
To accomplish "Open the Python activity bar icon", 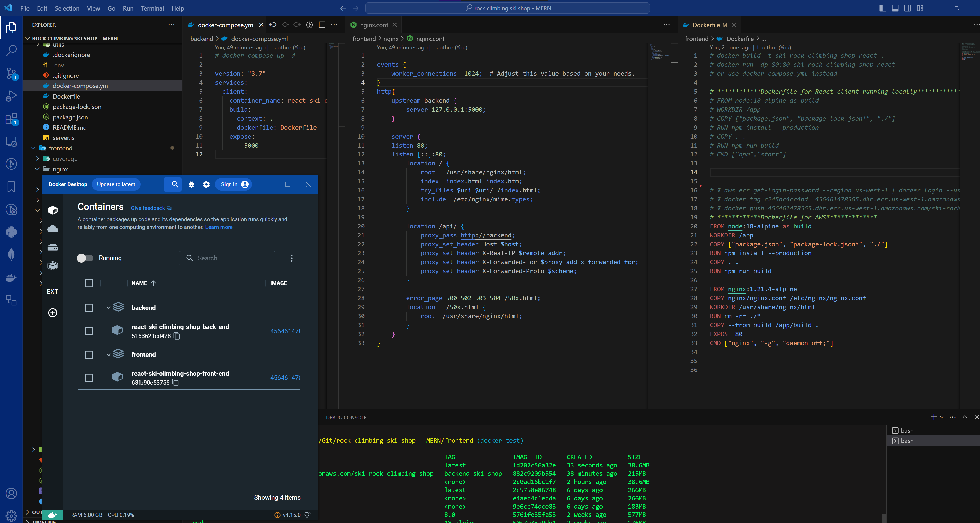I will click(11, 232).
